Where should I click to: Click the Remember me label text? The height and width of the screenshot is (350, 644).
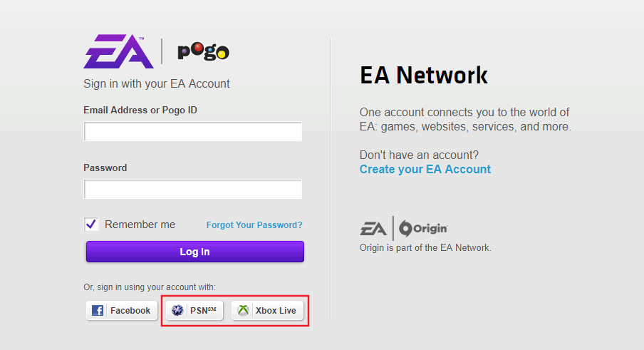[x=140, y=225]
